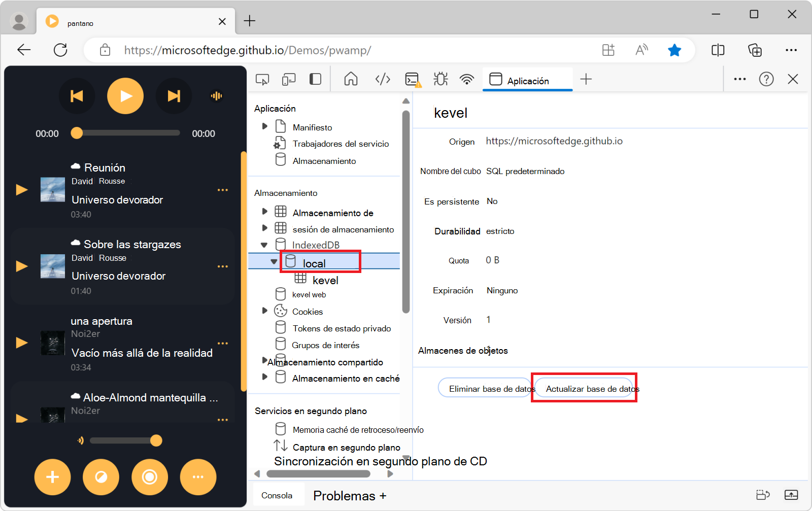Select the kevel object store in the tree

point(325,280)
